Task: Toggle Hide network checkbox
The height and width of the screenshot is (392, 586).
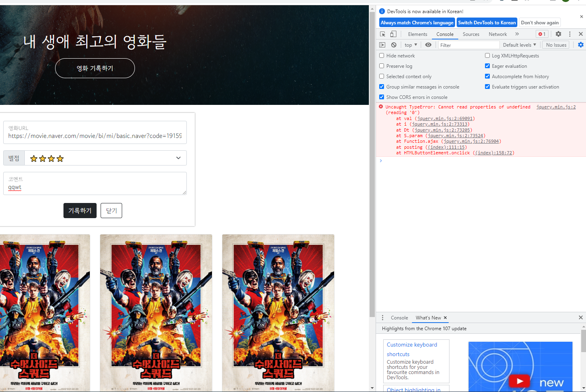Action: (x=382, y=56)
